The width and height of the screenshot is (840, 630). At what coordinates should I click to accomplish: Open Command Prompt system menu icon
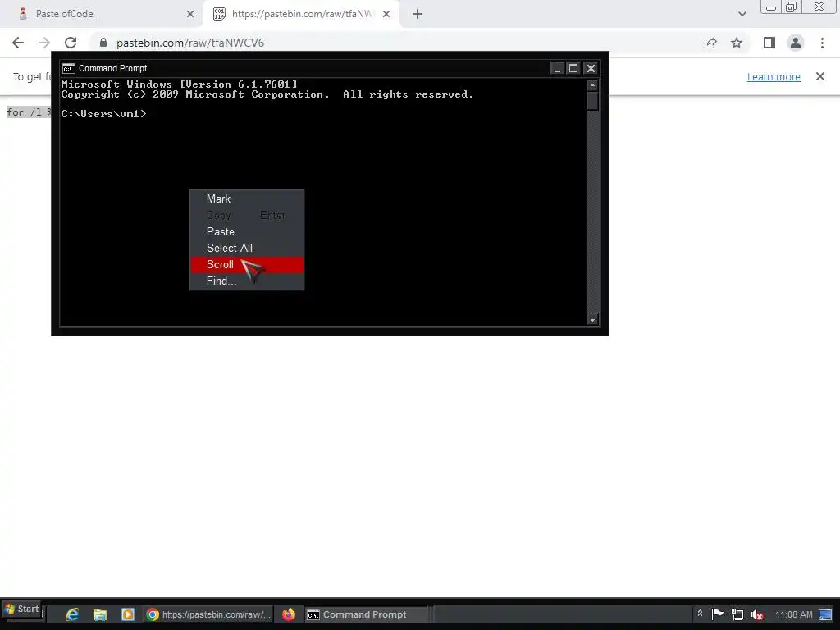tap(69, 69)
